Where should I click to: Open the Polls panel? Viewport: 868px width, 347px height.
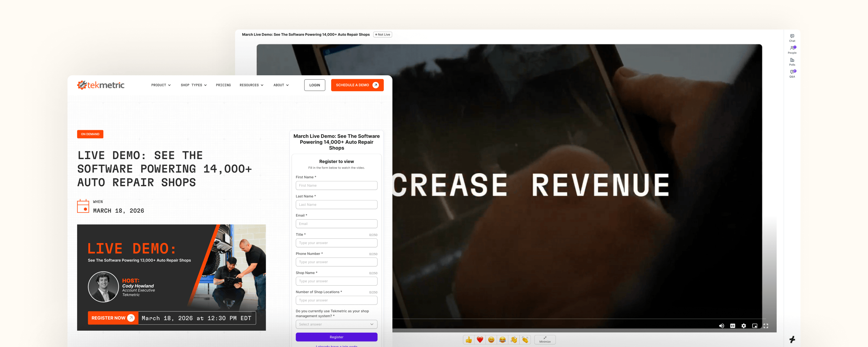click(792, 61)
